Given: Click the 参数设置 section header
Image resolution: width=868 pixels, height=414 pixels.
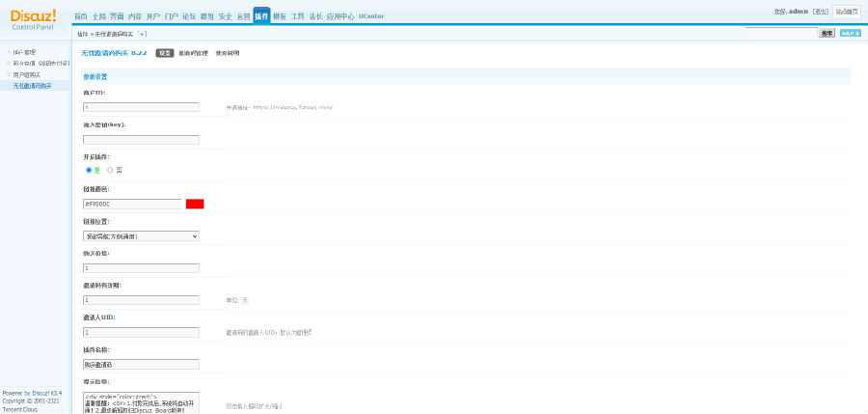Looking at the screenshot, I should point(95,76).
